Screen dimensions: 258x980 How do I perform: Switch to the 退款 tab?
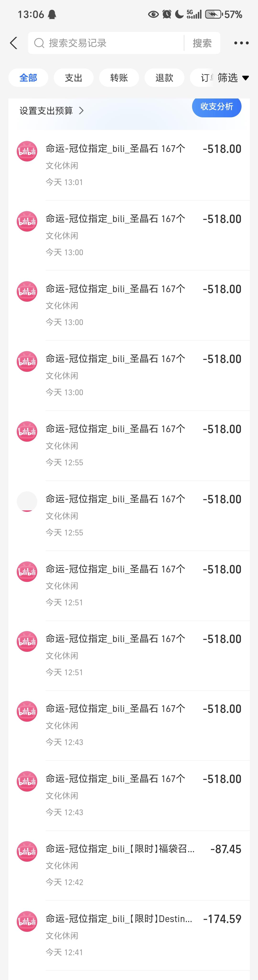[164, 78]
